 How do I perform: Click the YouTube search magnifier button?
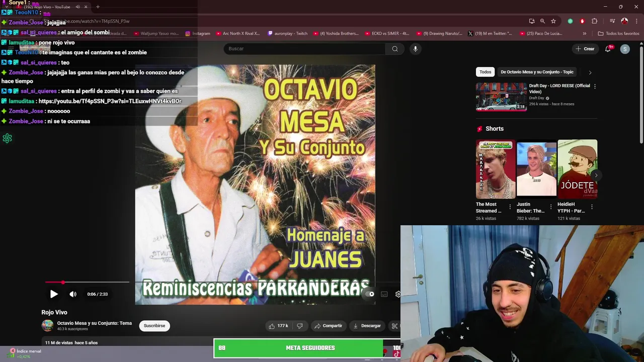(x=395, y=49)
